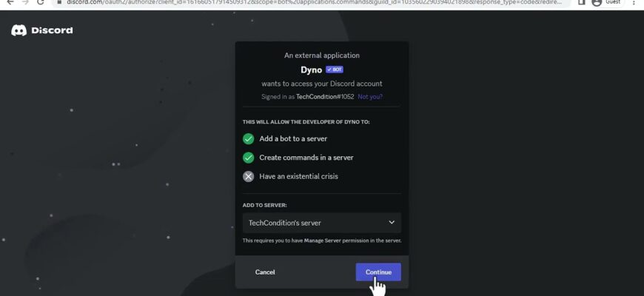Click the lock icon beside the URL
The image size is (644, 296).
[x=59, y=1]
